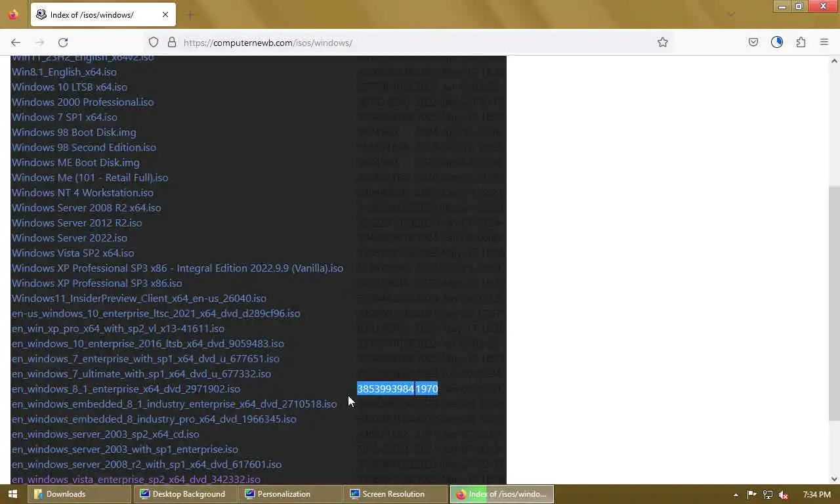The image size is (840, 504).
Task: Reload the current page
Action: pyautogui.click(x=63, y=42)
